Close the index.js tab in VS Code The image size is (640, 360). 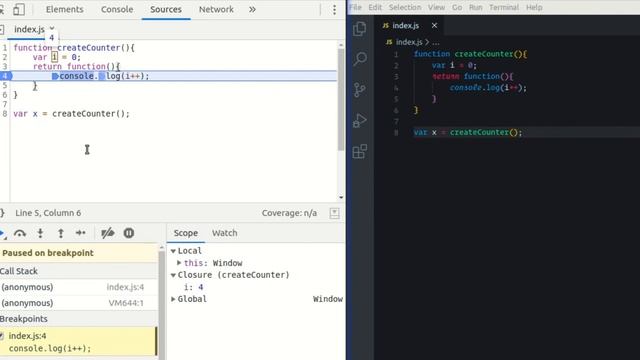pyautogui.click(x=434, y=25)
